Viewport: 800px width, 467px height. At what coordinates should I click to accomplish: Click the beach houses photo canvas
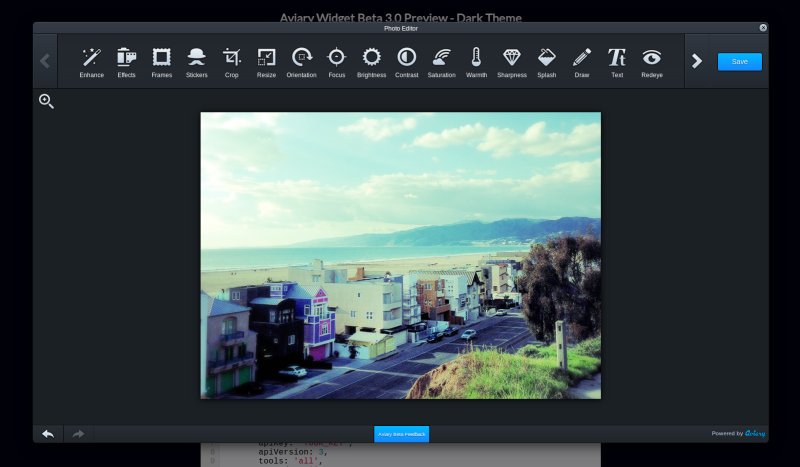[x=401, y=255]
